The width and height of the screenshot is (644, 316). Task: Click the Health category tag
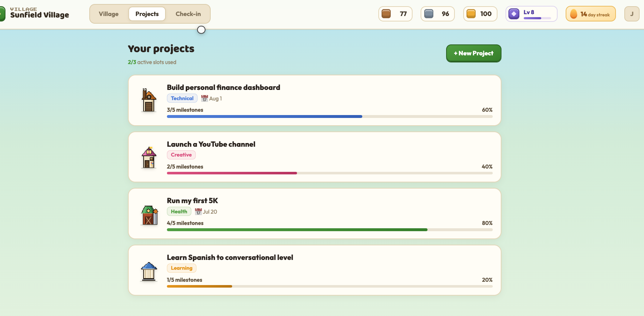tap(179, 212)
